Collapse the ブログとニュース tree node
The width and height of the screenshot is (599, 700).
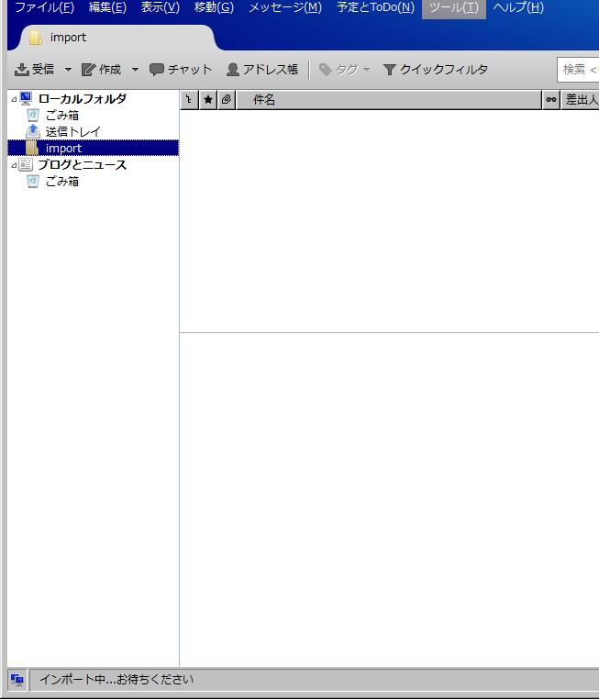point(14,165)
